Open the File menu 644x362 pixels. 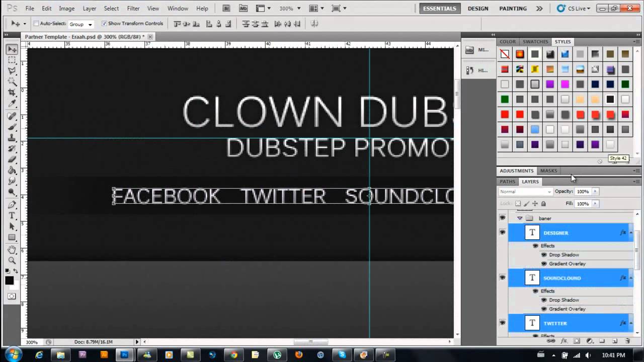(30, 9)
